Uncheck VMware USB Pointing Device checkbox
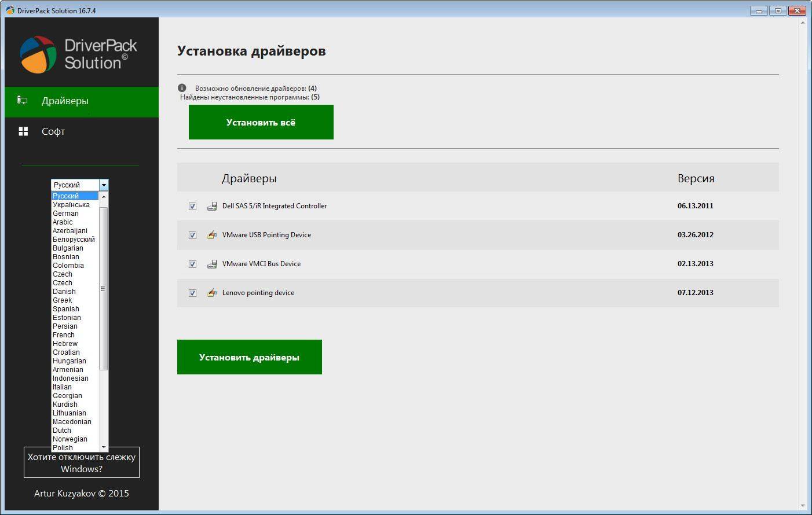812x515 pixels. point(192,235)
